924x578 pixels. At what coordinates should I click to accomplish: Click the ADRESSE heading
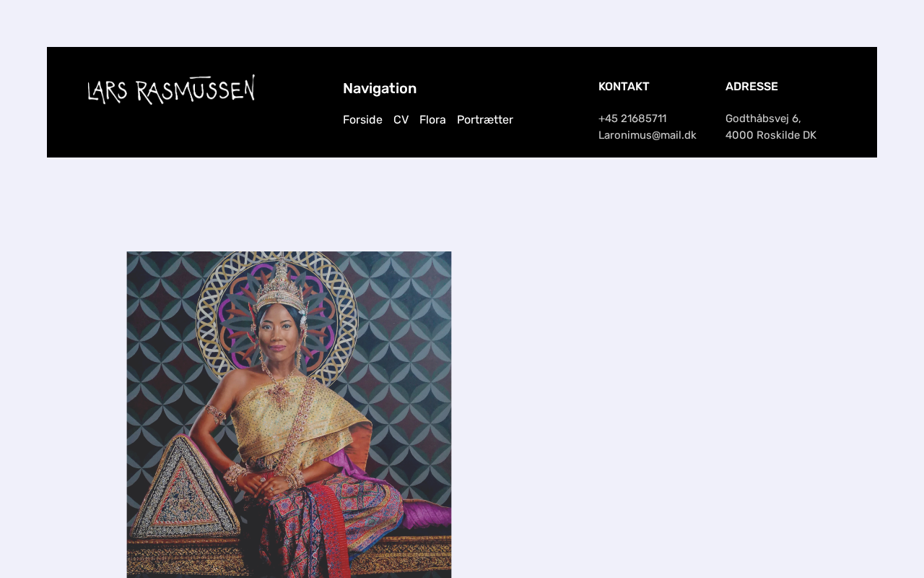pyautogui.click(x=751, y=87)
